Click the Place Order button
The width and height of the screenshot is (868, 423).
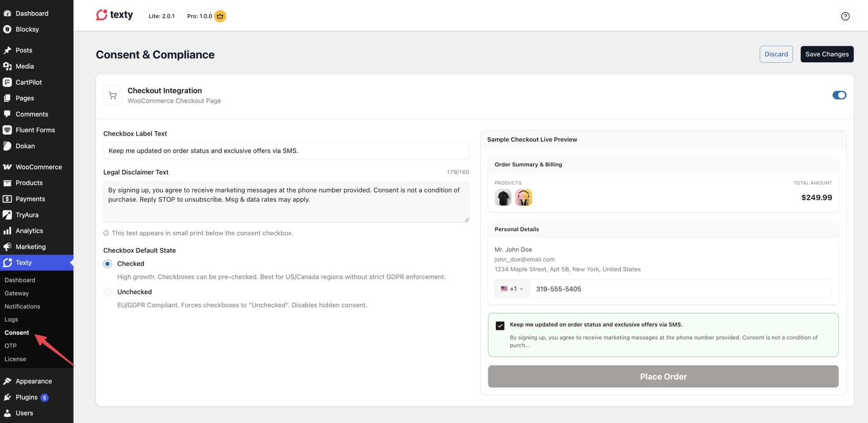[663, 376]
